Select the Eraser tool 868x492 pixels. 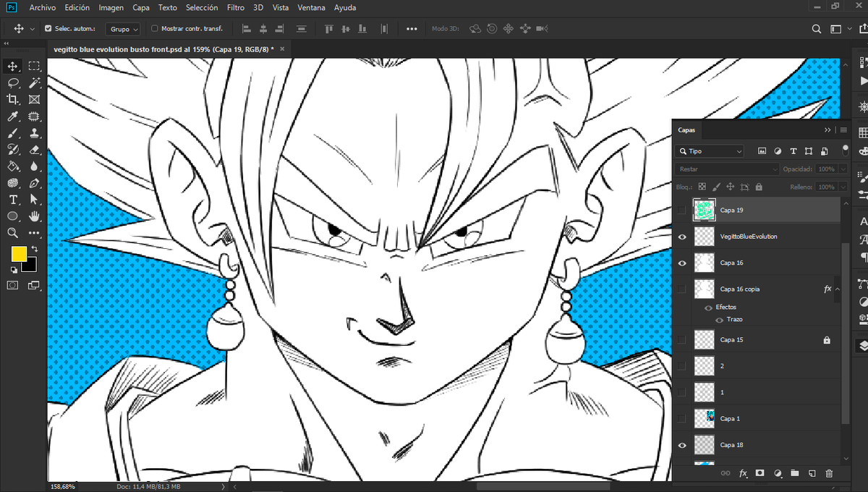34,150
